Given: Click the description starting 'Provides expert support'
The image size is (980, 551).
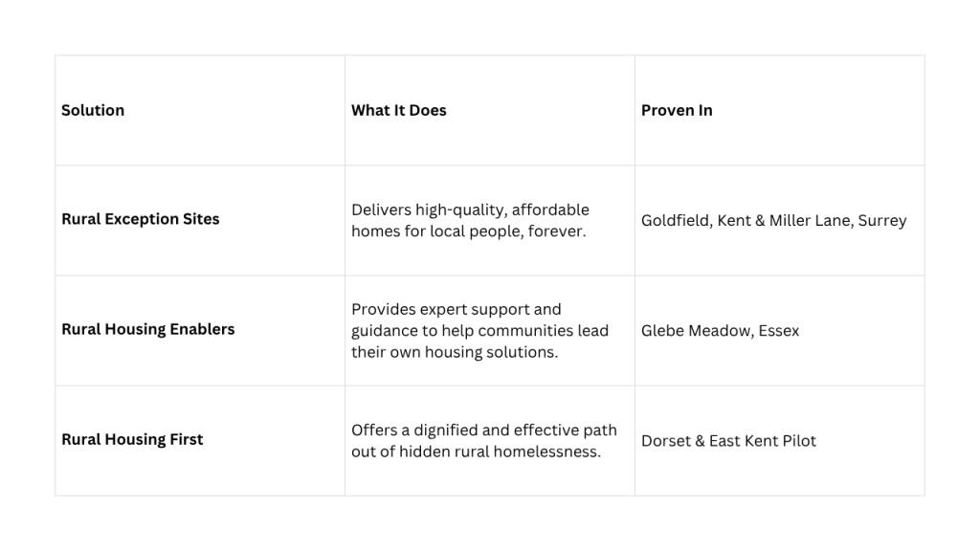Looking at the screenshot, I should click(479, 330).
